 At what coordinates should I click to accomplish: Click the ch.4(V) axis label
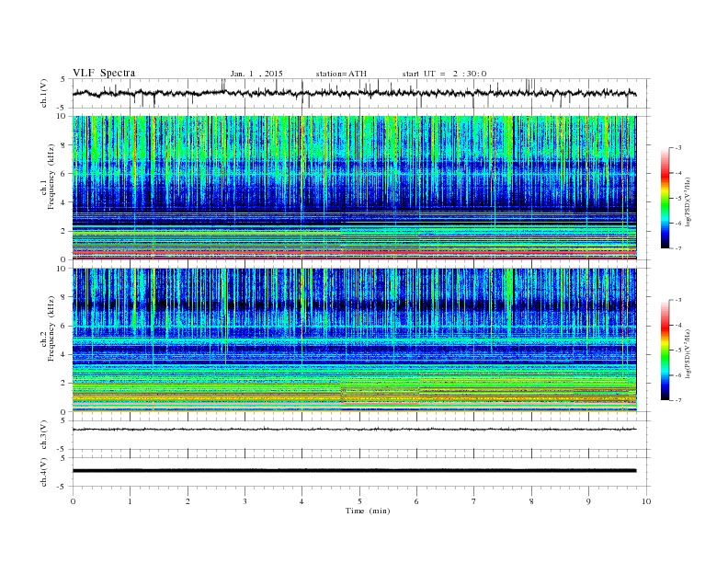(x=44, y=472)
